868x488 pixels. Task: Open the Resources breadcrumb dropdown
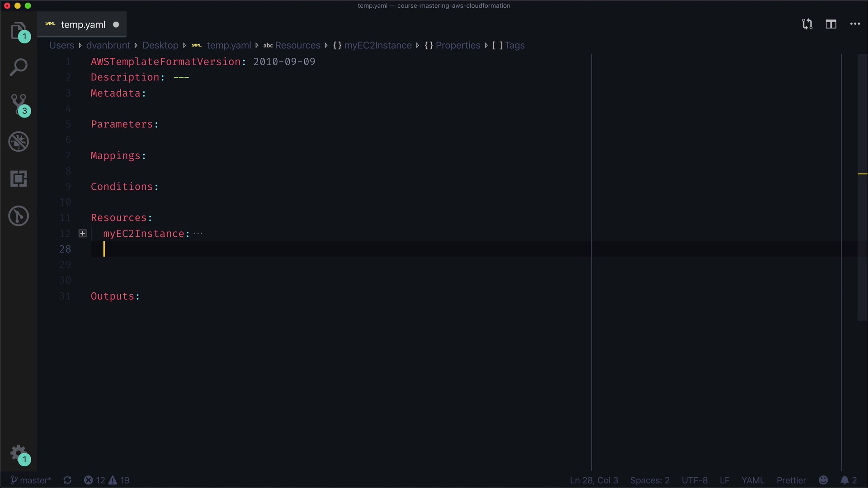point(297,45)
